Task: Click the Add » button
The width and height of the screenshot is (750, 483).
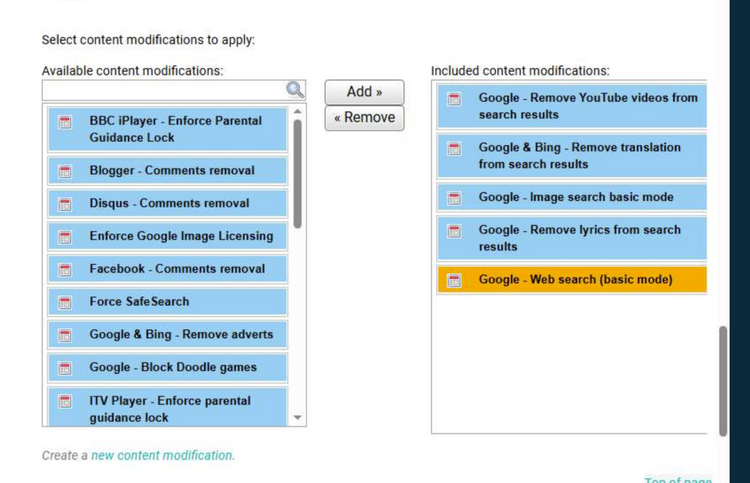Action: point(364,92)
